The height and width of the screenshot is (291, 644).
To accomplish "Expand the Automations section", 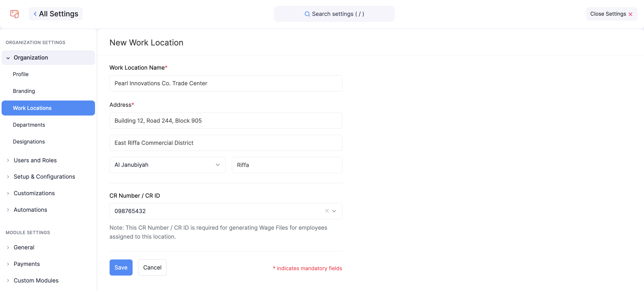I will click(x=8, y=210).
